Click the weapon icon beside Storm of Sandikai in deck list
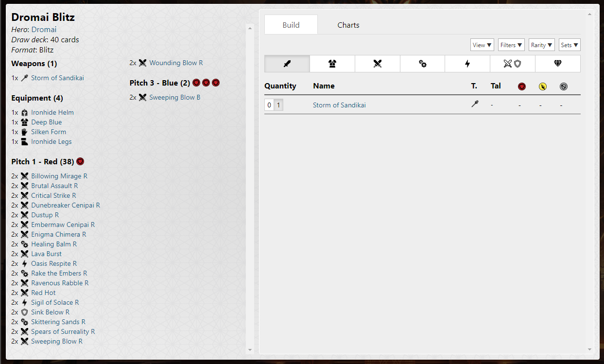 (x=25, y=78)
